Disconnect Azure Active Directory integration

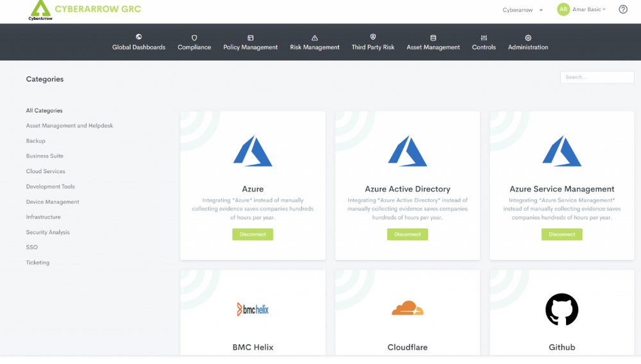click(407, 234)
